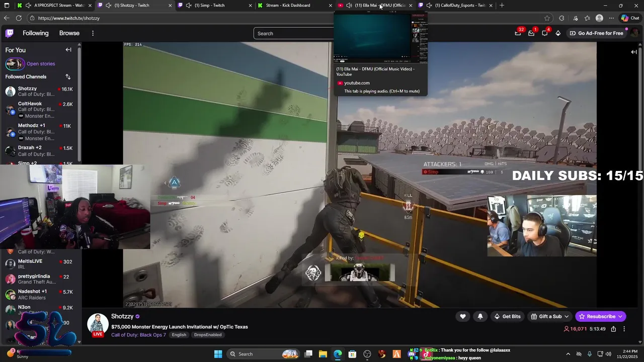Expand the Resubscribe dropdown arrow
Viewport: 644px width, 362px height.
[620, 316]
